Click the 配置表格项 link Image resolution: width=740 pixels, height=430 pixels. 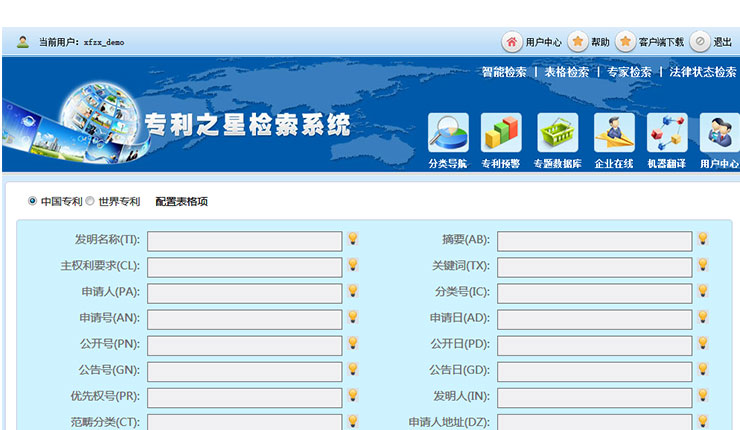coord(181,202)
